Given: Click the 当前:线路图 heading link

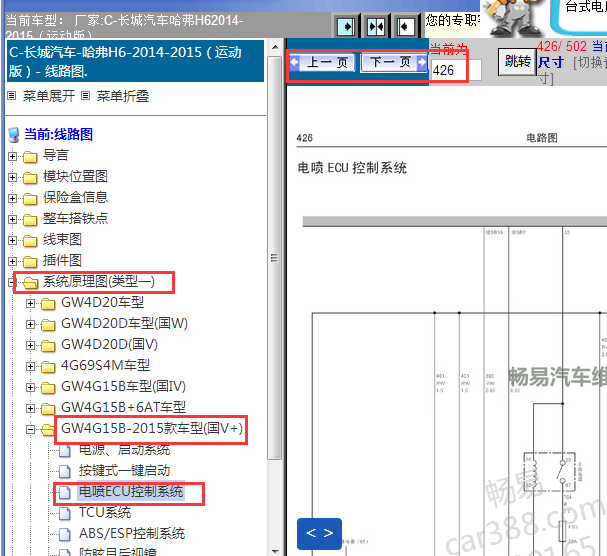Looking at the screenshot, I should pos(58,134).
